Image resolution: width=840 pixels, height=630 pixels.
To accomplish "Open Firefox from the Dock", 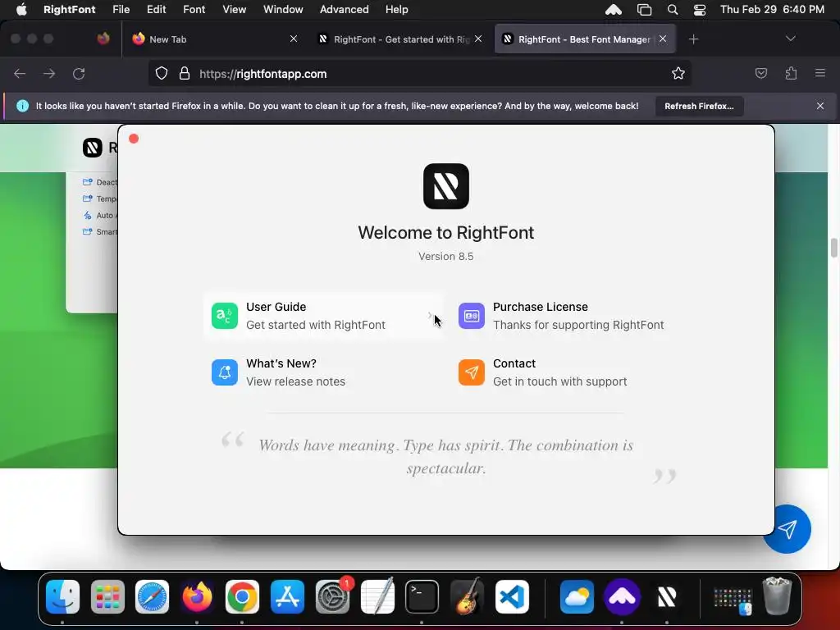I will pos(197,596).
